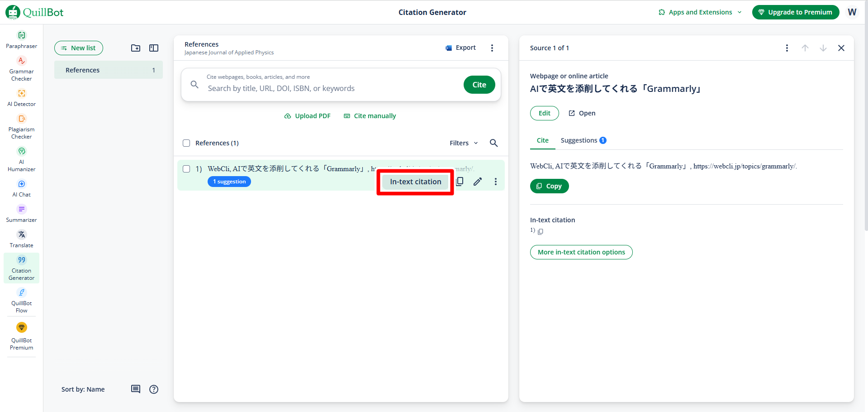The height and width of the screenshot is (412, 868).
Task: Open references list more options menu
Action: pyautogui.click(x=492, y=48)
